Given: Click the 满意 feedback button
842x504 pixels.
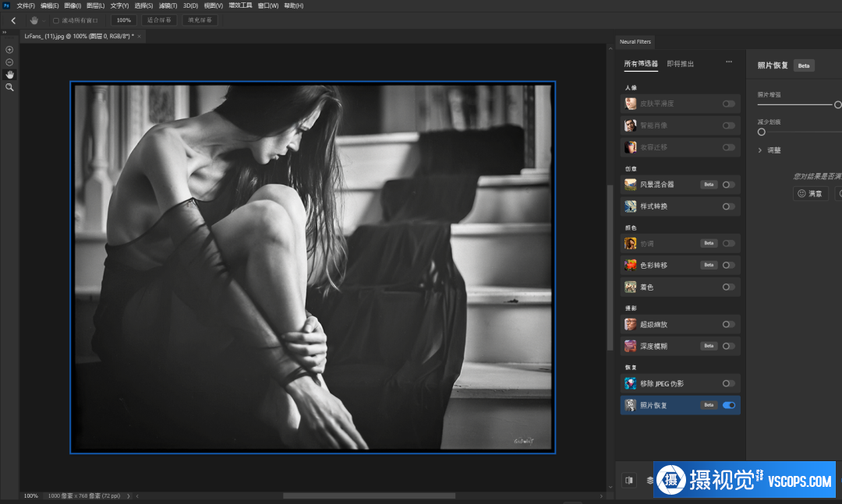Looking at the screenshot, I should point(810,193).
